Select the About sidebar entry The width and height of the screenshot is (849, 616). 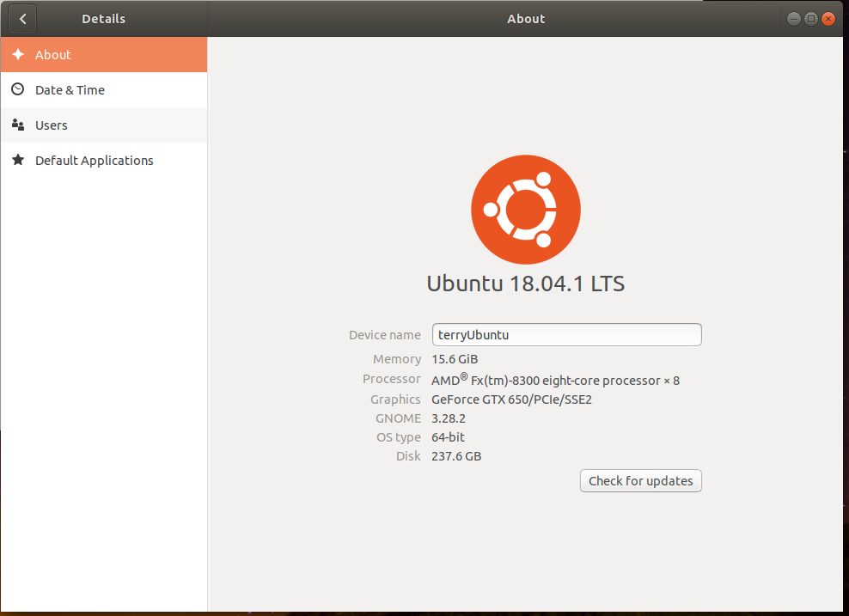[x=103, y=55]
